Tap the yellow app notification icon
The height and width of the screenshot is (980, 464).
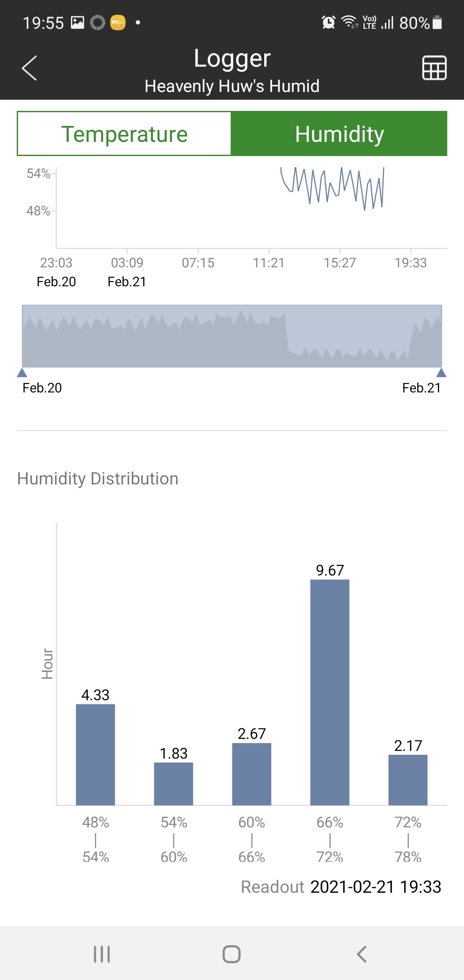118,22
